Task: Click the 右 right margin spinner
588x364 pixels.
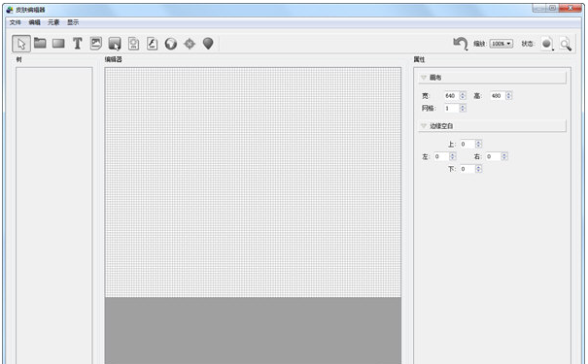Action: click(504, 156)
